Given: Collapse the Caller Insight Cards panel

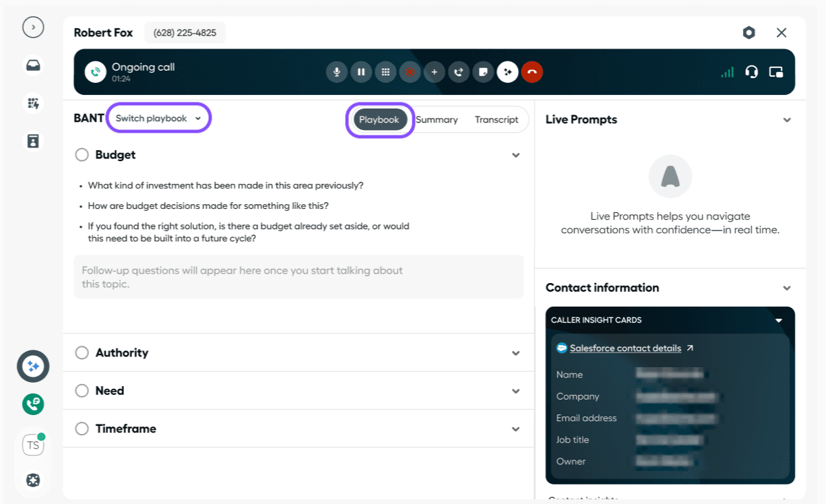Looking at the screenshot, I should (x=779, y=320).
